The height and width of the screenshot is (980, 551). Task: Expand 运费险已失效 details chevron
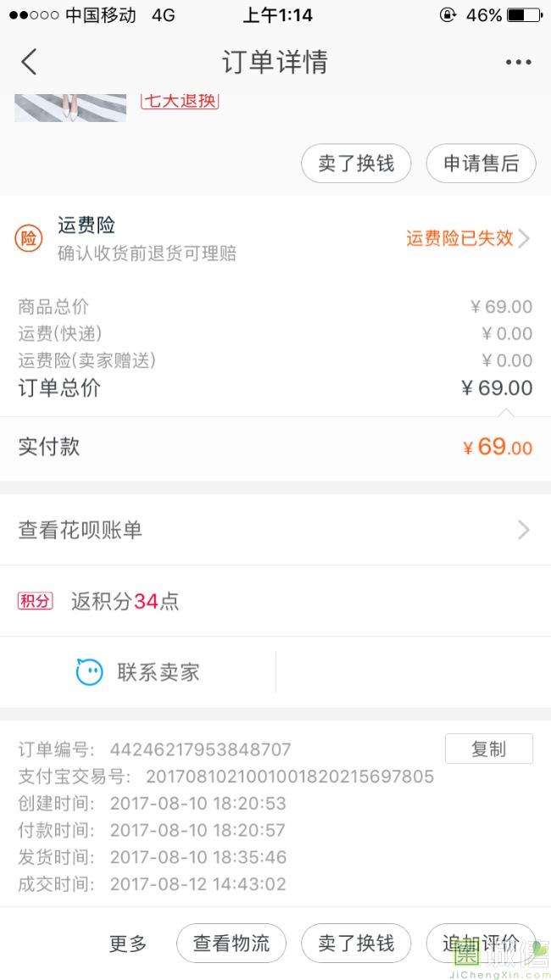pos(524,238)
